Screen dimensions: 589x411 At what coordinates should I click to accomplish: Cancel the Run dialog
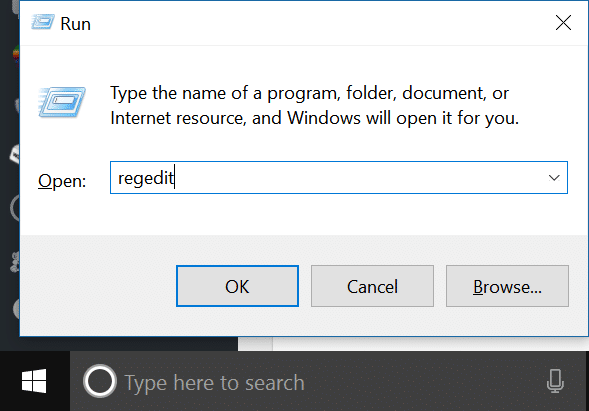(x=372, y=286)
